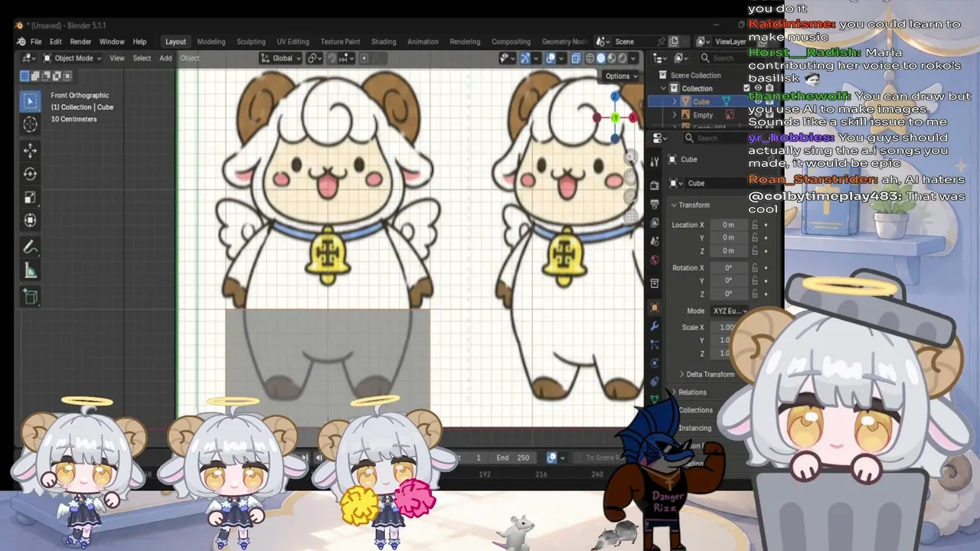This screenshot has width=980, height=551.
Task: Switch to solid shading
Action: coord(601,58)
